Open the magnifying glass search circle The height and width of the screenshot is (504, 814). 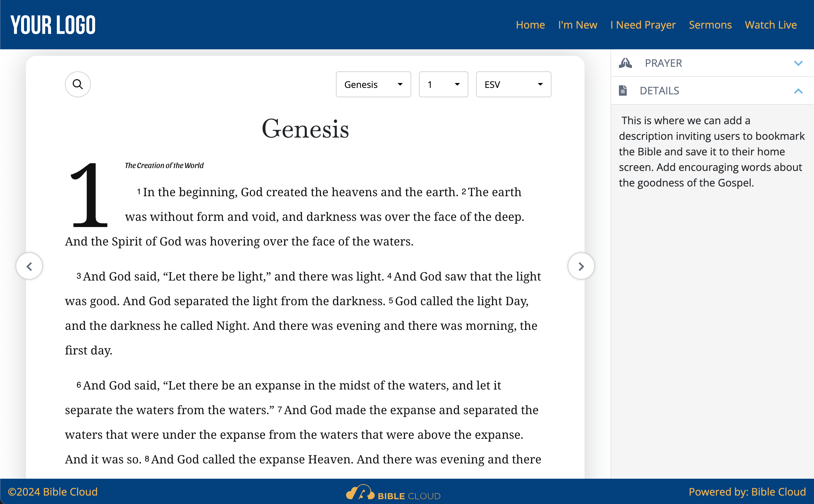(78, 84)
